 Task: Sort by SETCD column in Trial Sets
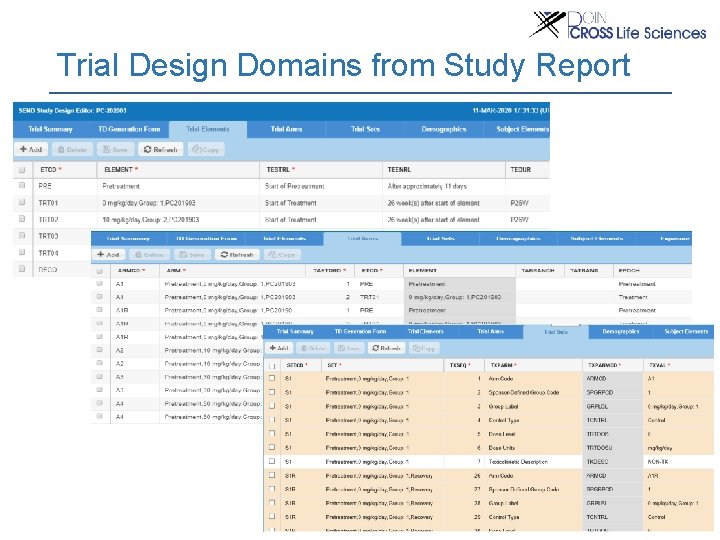297,365
